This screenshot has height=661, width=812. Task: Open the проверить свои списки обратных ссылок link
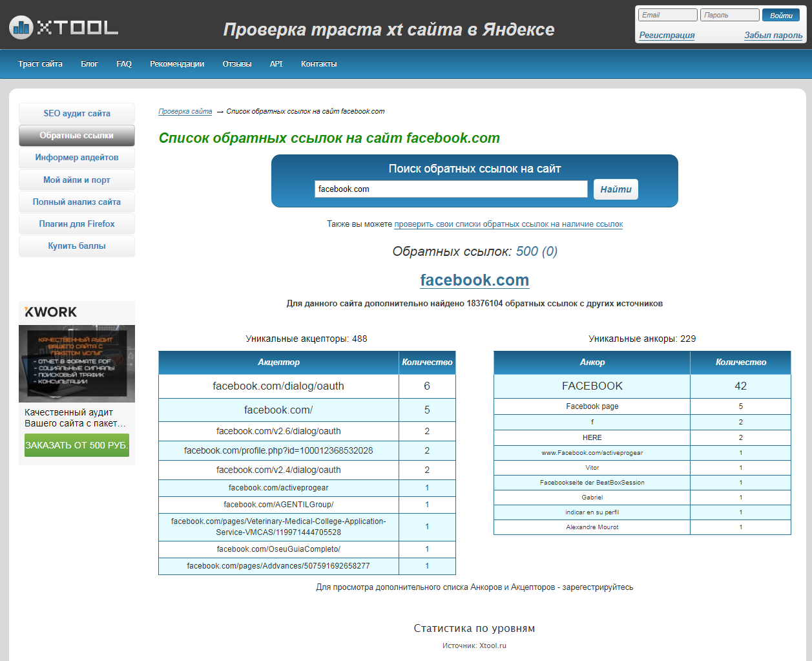click(508, 224)
